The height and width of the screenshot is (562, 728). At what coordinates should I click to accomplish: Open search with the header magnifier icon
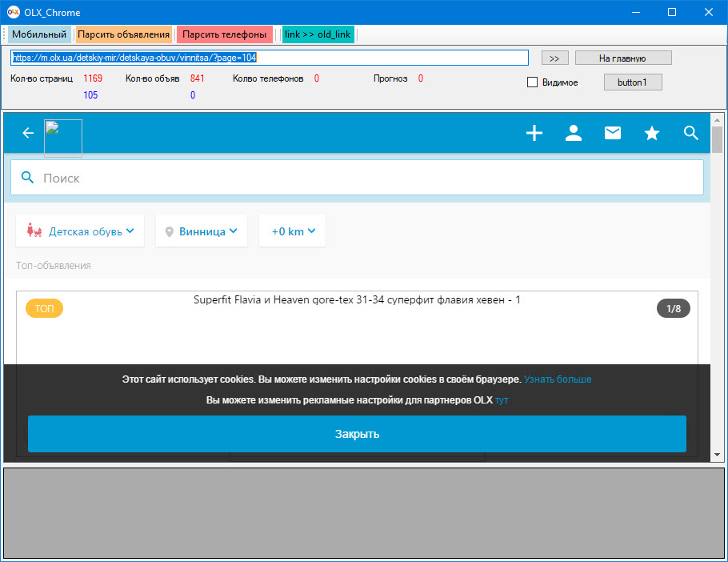coord(691,133)
